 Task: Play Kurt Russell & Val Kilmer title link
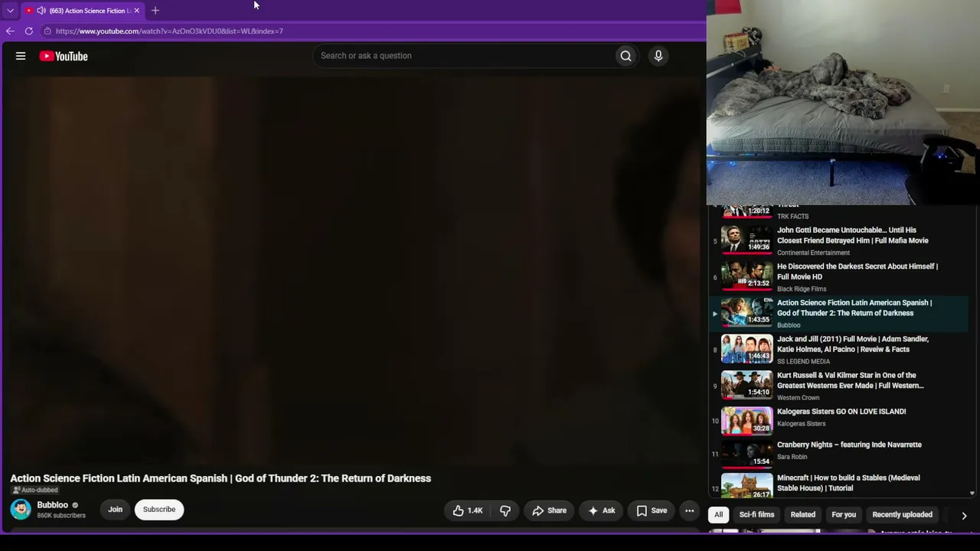pos(851,380)
